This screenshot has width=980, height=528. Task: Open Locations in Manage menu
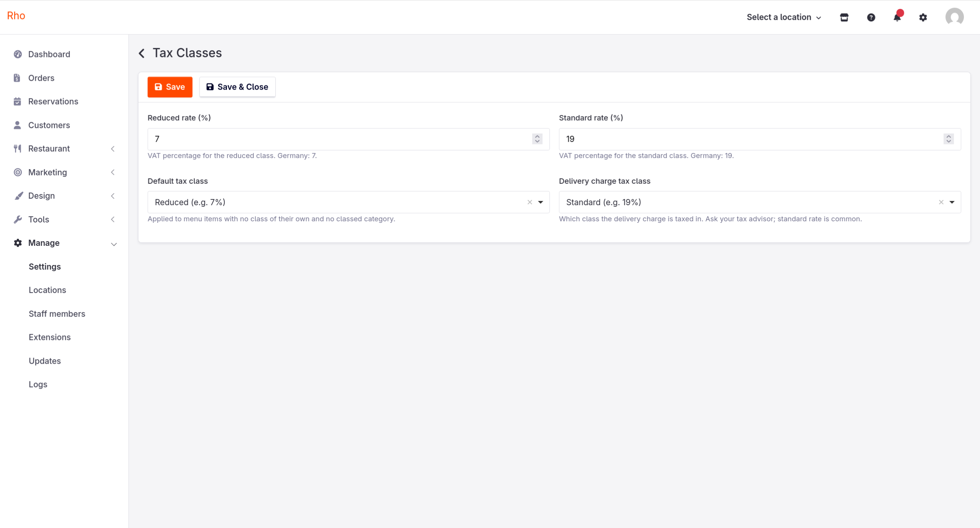pyautogui.click(x=47, y=290)
